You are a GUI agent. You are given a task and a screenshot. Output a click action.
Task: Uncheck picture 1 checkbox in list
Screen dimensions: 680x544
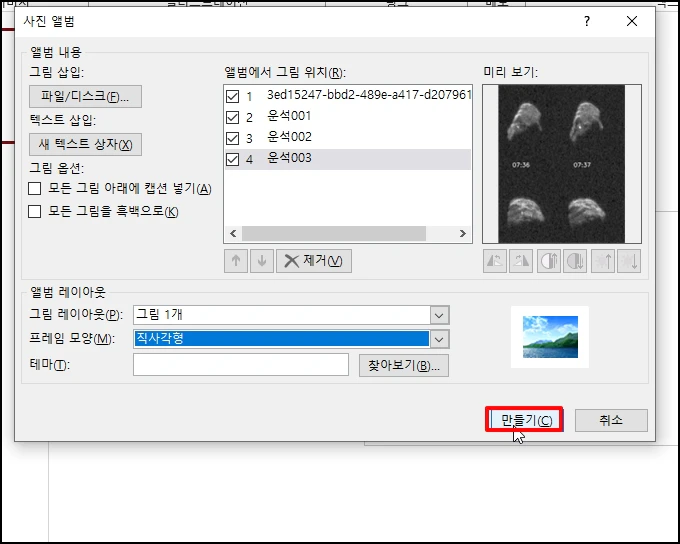(232, 96)
